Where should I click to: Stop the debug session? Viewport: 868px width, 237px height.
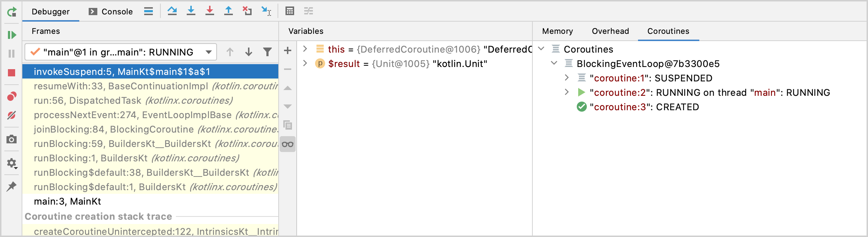(12, 73)
